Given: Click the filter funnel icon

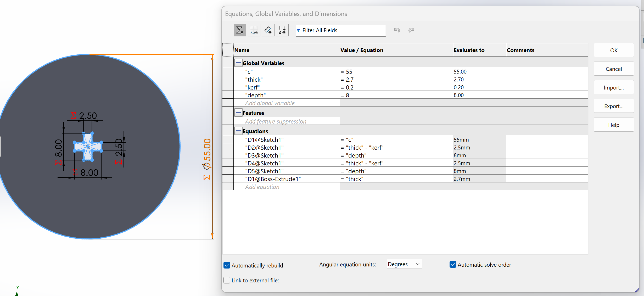Looking at the screenshot, I should point(298,31).
